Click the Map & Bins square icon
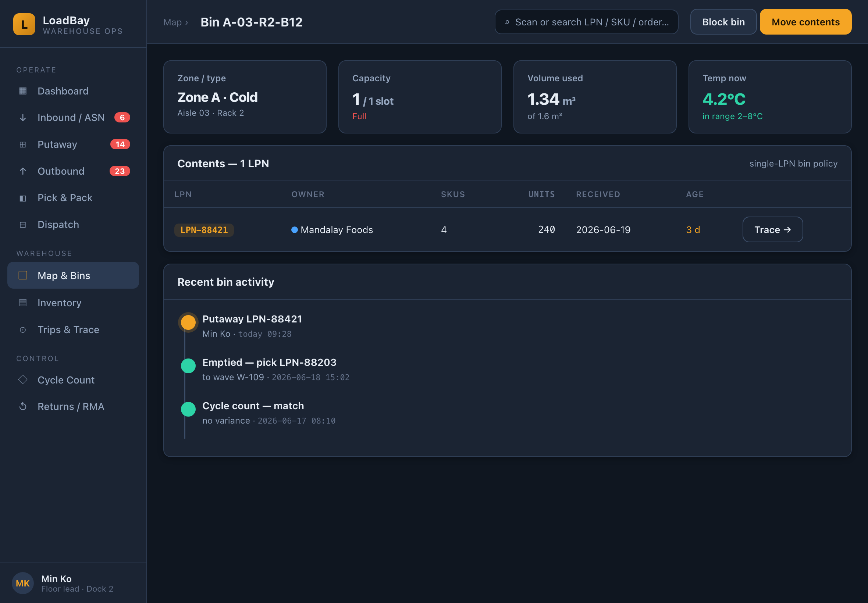The width and height of the screenshot is (868, 603). point(23,275)
